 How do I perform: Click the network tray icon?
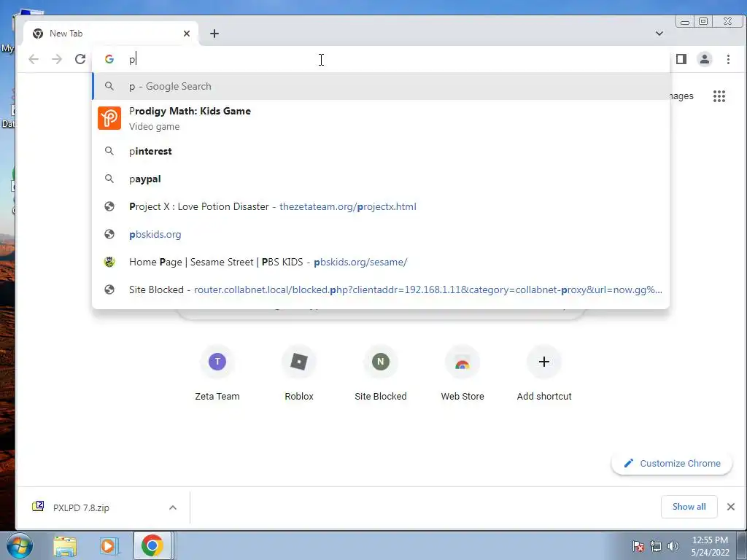pos(656,546)
